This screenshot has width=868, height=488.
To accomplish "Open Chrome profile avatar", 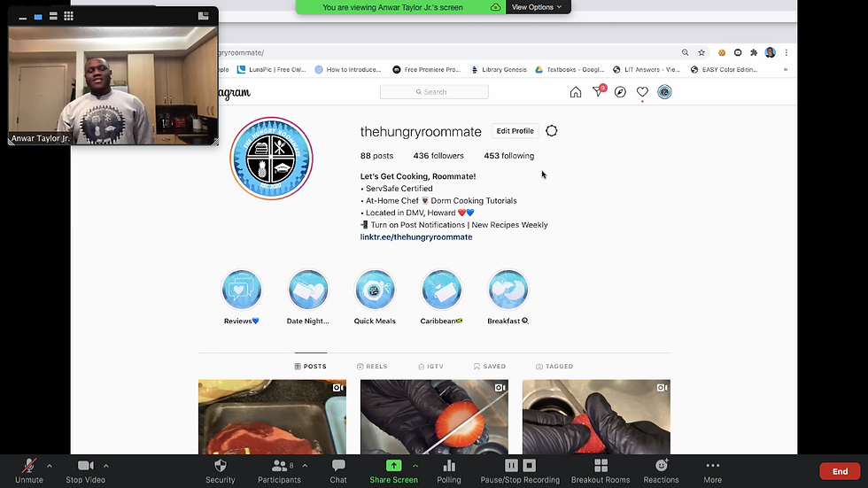I will 770,52.
